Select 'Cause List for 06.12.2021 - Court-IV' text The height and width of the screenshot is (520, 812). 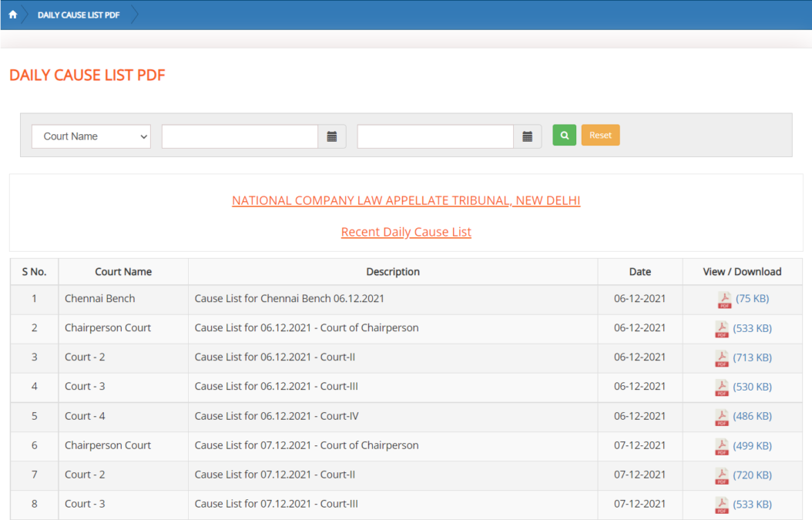tap(277, 416)
